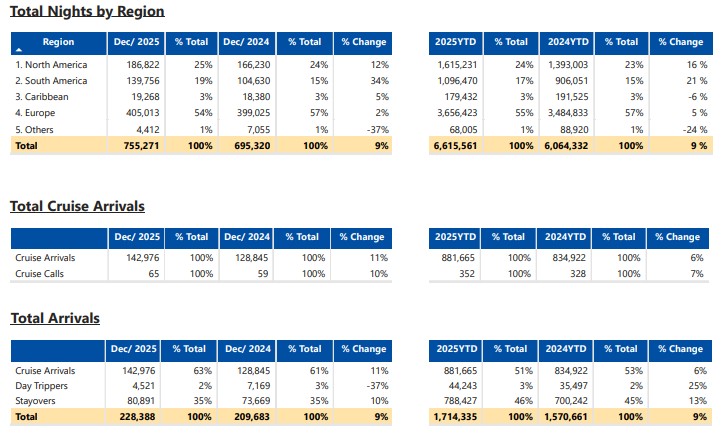Click Dec/ 2025 header in Nights by Region
Screen dimensions: 724x443
pos(135,42)
